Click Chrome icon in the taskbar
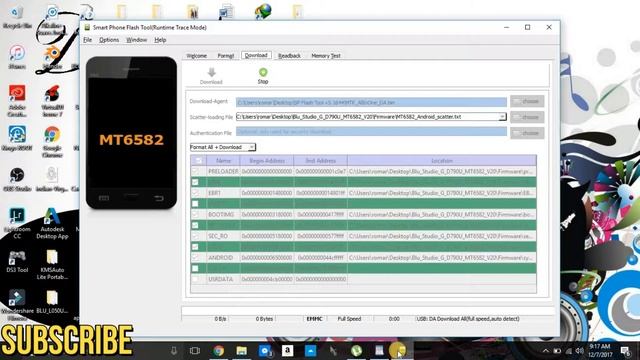 tap(219, 351)
